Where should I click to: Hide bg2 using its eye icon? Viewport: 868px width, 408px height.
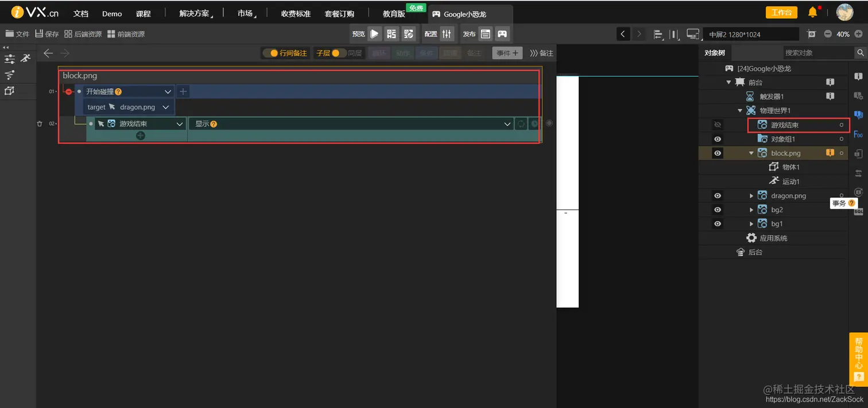point(717,210)
